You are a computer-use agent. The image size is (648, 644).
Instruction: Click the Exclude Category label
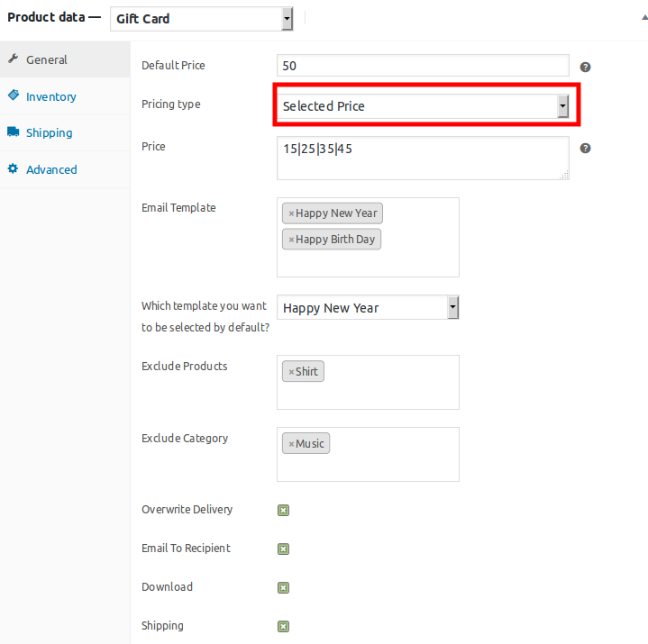pos(185,439)
